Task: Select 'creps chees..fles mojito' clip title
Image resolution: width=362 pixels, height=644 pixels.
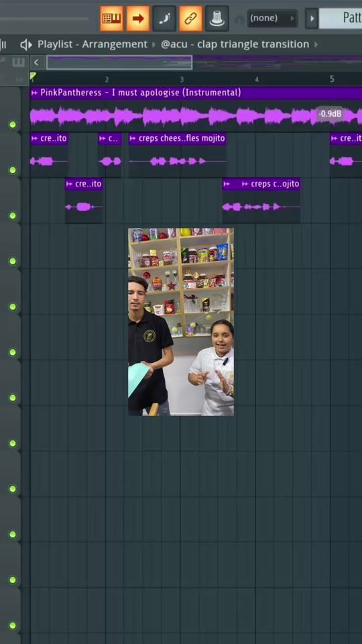Action: tap(182, 138)
